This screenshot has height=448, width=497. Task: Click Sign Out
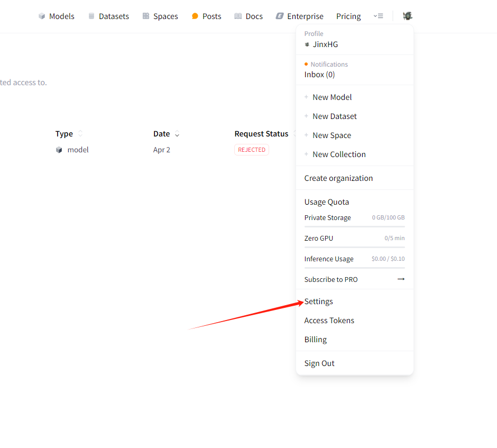tap(319, 363)
